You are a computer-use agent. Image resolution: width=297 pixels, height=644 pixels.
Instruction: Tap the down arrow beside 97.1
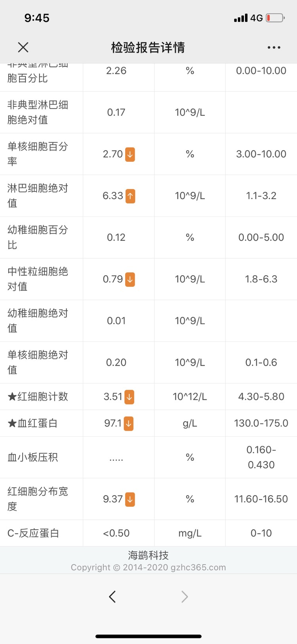point(128,424)
